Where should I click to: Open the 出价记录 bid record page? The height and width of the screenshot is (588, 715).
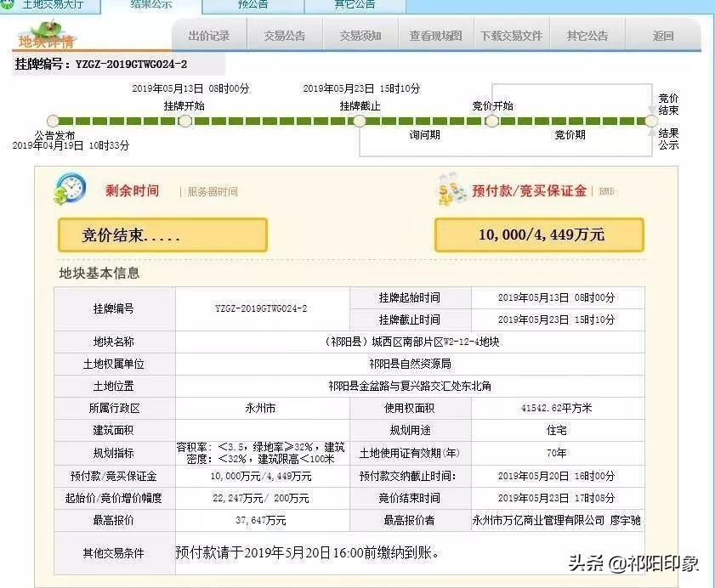[210, 37]
